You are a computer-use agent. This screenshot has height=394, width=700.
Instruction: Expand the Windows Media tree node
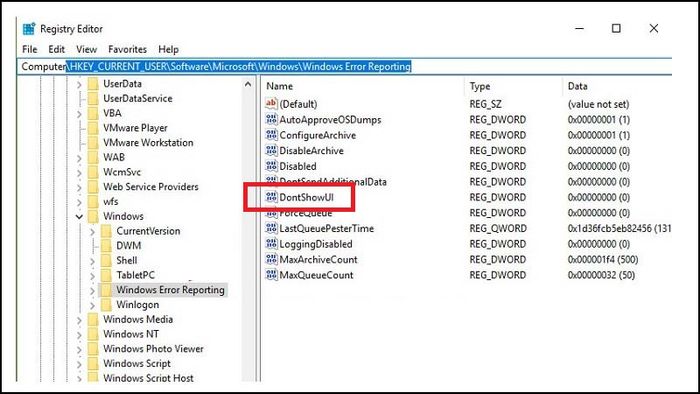[79, 319]
